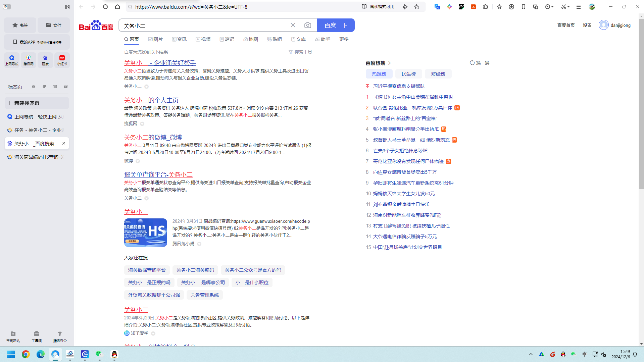Close the 关务小二_百度搜索 tab
The image size is (644, 362).
[x=64, y=143]
